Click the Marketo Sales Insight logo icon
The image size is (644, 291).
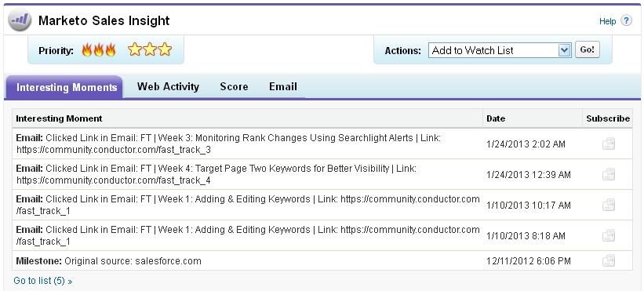coord(20,20)
